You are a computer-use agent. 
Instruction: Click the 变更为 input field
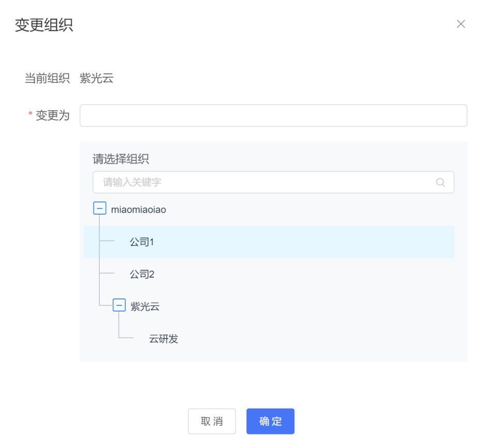click(273, 115)
